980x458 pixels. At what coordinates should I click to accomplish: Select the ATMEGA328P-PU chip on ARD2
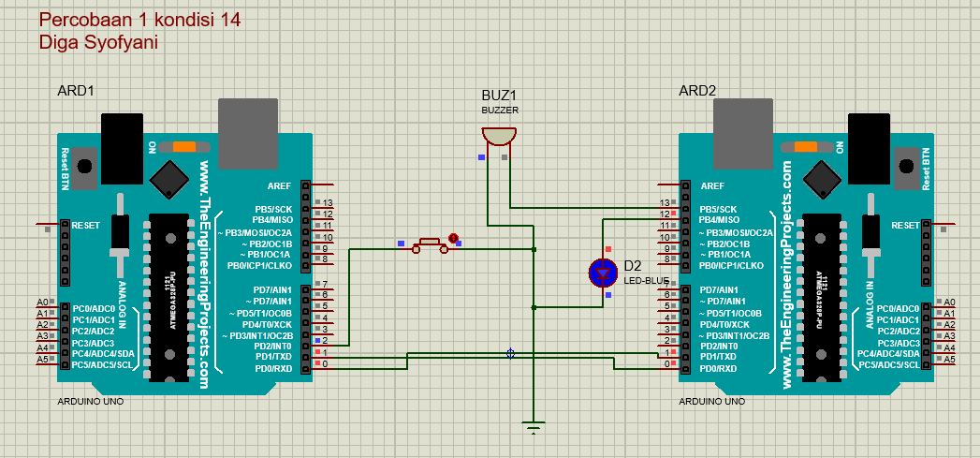click(x=823, y=297)
